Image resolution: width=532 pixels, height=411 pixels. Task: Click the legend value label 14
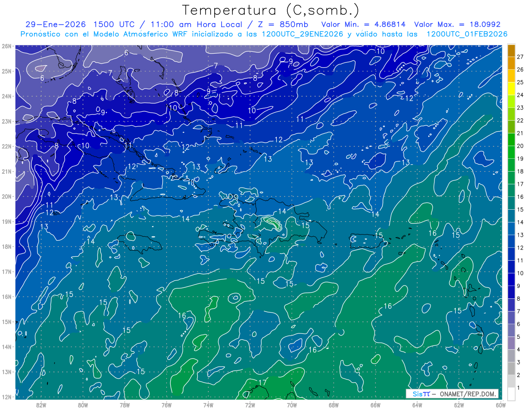(520, 223)
